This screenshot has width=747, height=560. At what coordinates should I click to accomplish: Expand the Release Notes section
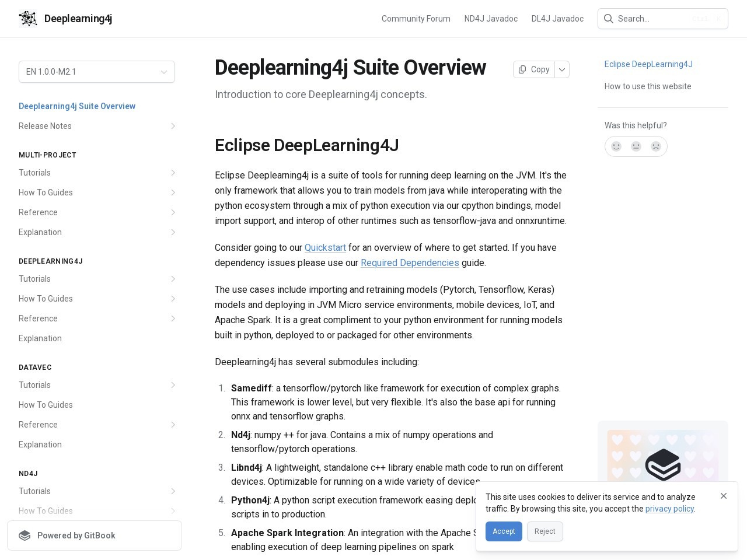(173, 126)
